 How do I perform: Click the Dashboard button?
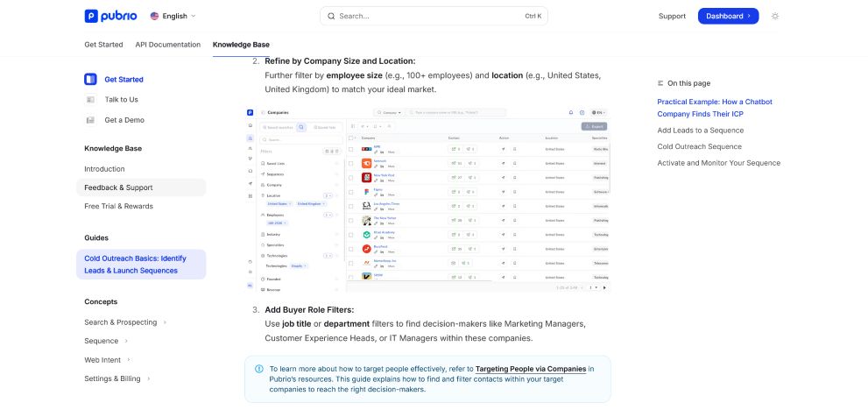click(x=728, y=16)
